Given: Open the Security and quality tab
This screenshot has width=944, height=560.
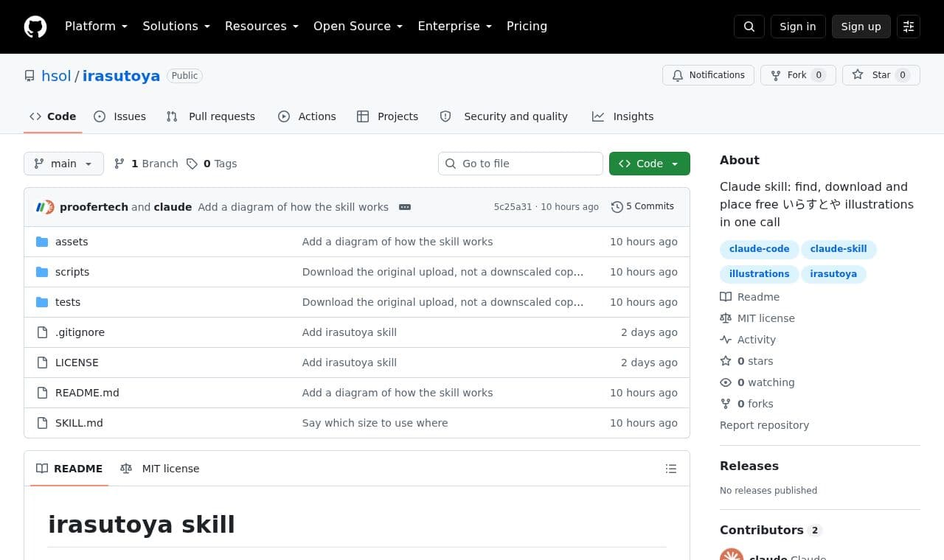Looking at the screenshot, I should [504, 116].
